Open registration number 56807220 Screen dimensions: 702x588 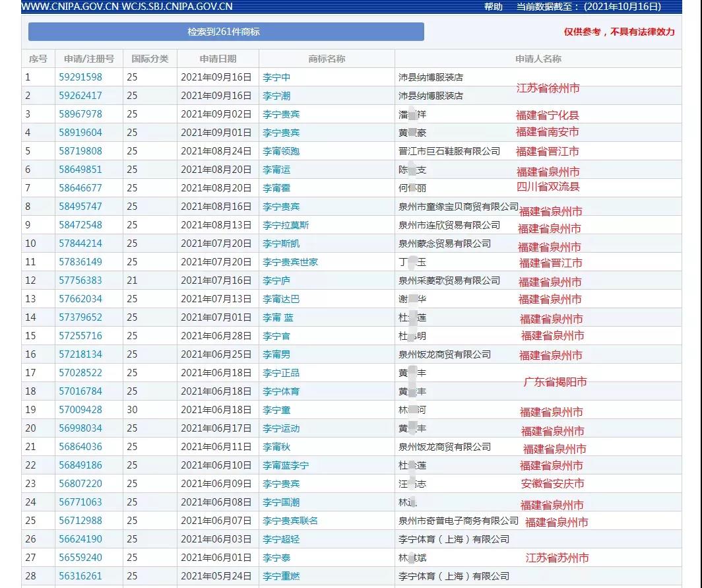[80, 483]
